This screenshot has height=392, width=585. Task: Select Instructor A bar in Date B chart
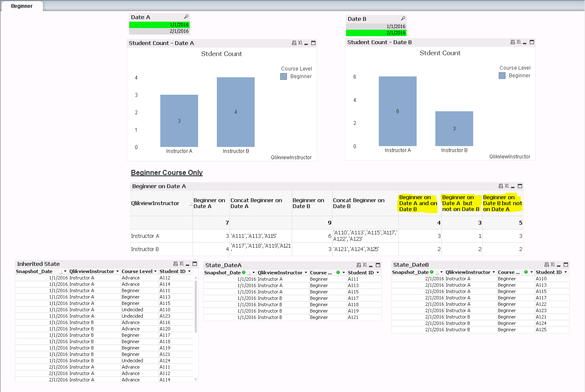[x=398, y=111]
